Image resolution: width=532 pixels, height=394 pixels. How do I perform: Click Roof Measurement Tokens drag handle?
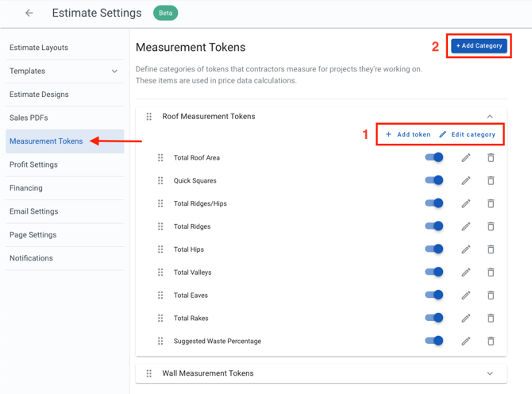point(149,117)
